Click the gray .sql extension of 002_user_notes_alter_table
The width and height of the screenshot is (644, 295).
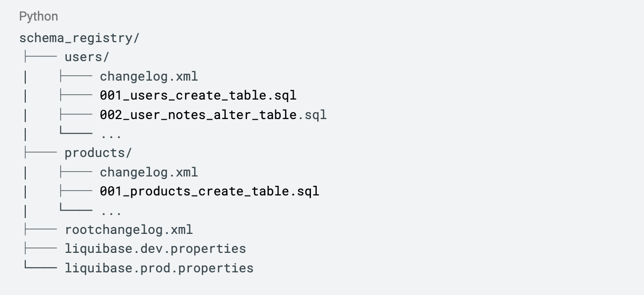click(x=313, y=114)
